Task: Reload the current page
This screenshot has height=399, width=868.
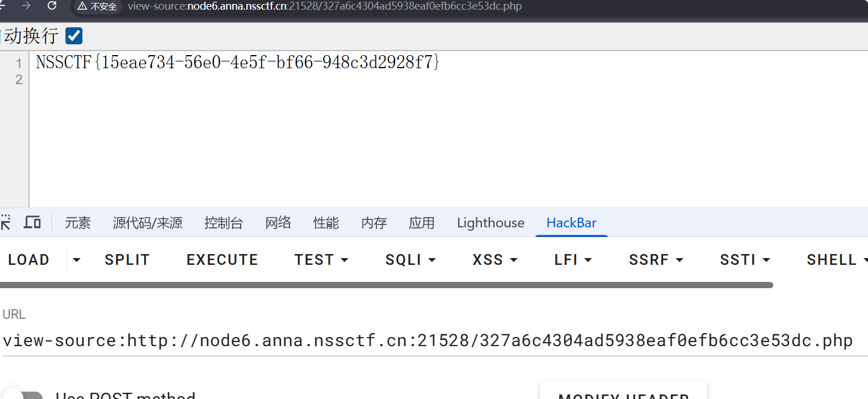Action: coord(52,6)
